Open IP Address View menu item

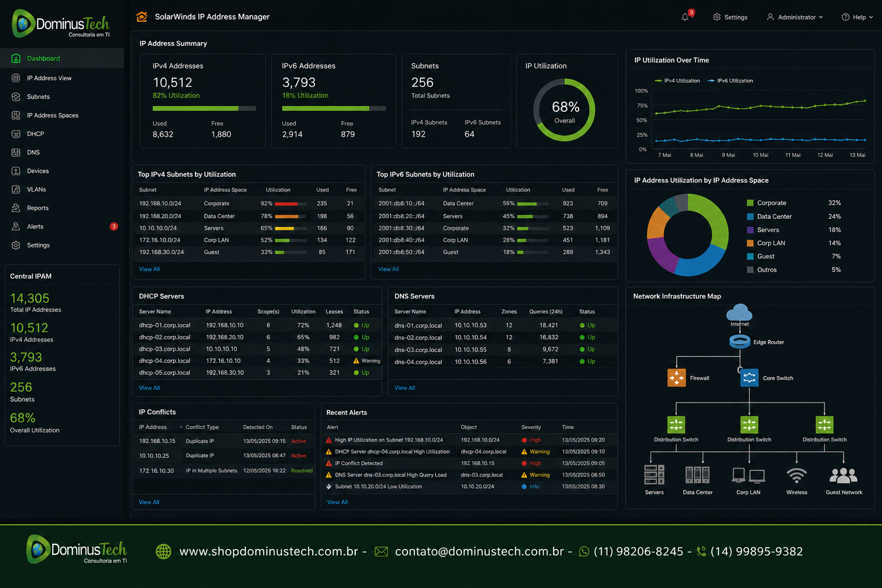(x=62, y=78)
